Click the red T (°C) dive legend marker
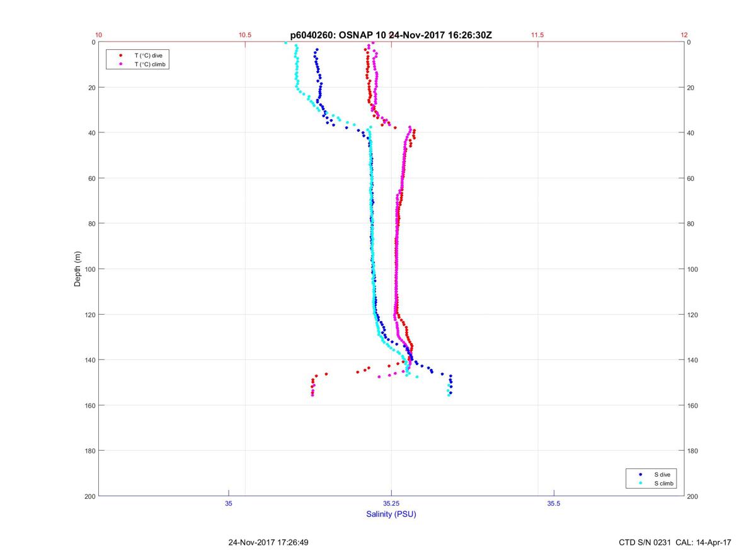The height and width of the screenshot is (558, 756). point(120,55)
